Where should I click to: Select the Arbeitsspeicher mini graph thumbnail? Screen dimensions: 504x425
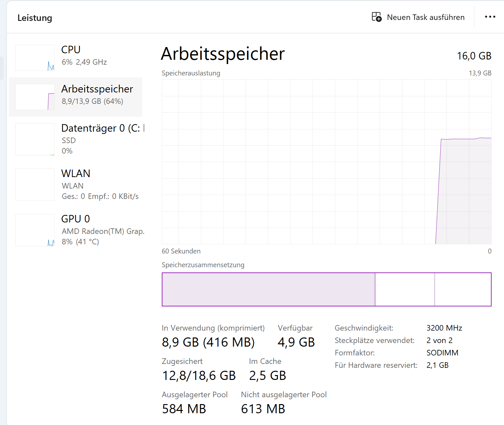tap(35, 97)
